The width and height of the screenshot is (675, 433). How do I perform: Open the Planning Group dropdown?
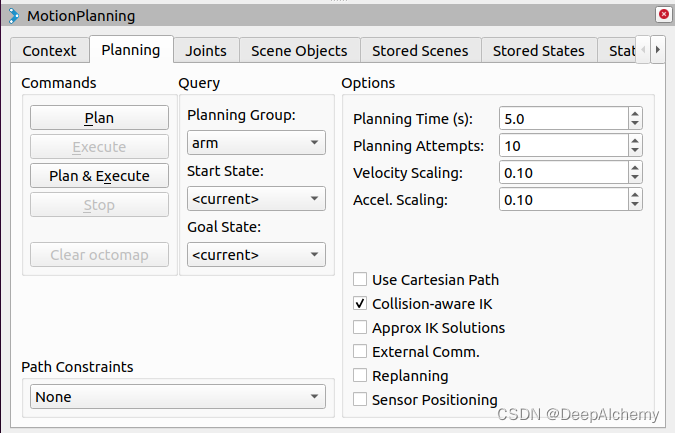click(256, 144)
